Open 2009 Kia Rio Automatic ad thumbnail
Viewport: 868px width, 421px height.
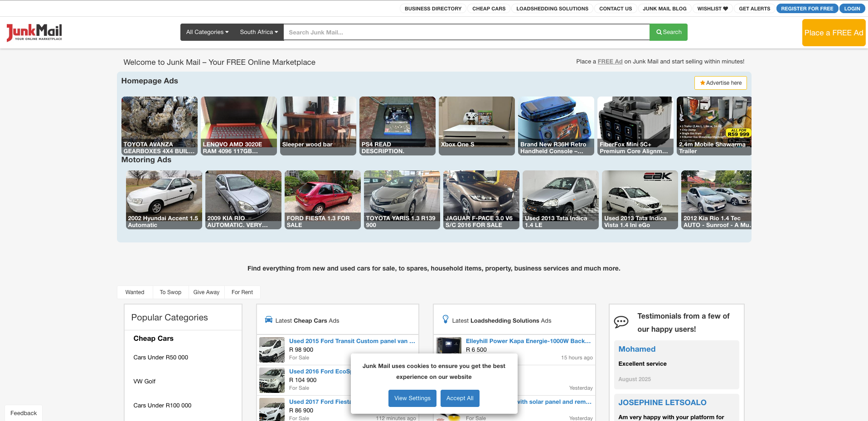point(243,200)
